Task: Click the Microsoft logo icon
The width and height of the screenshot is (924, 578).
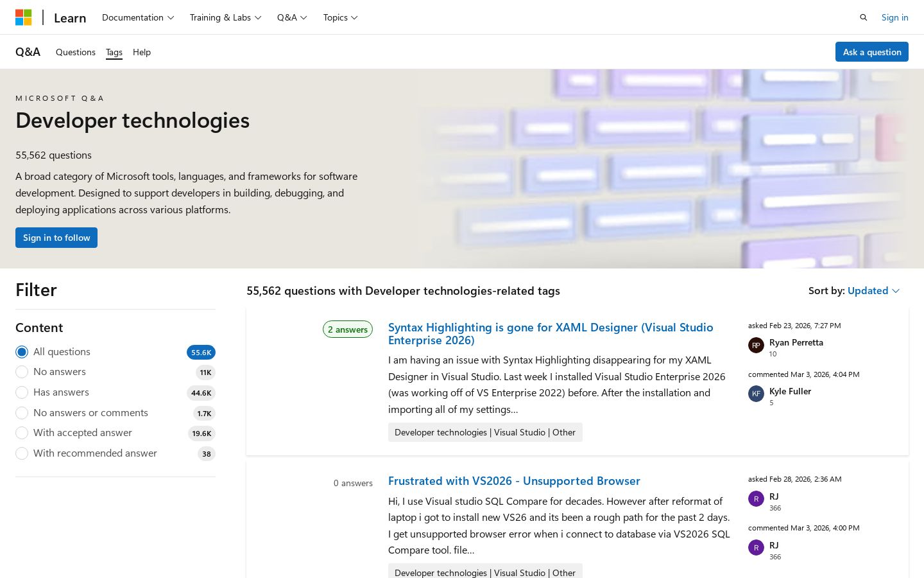Action: tap(24, 17)
